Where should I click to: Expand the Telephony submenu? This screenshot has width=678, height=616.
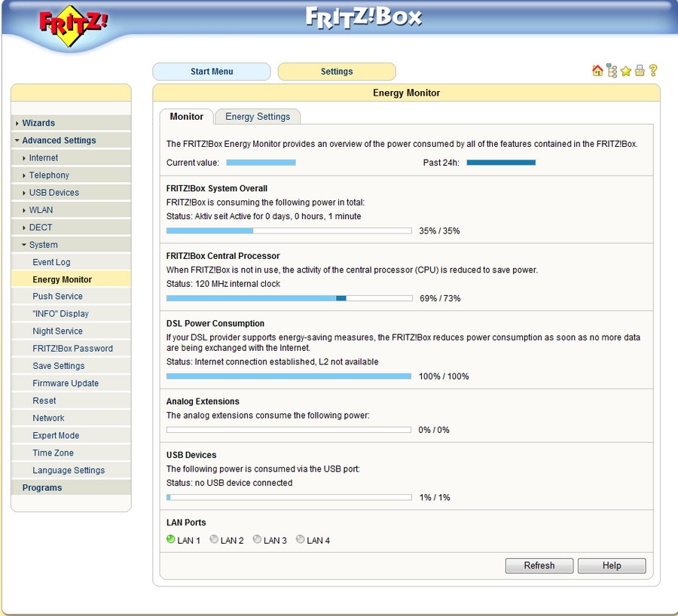pos(49,175)
